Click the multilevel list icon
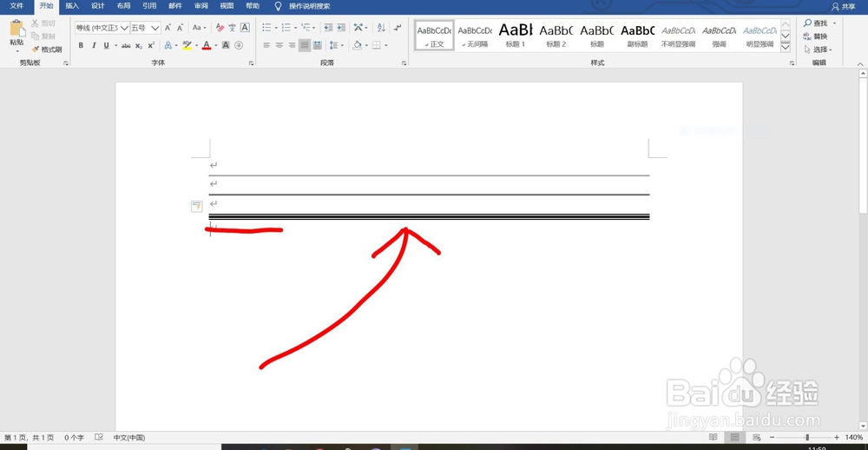Screen dimensions: 868x450 click(x=306, y=28)
